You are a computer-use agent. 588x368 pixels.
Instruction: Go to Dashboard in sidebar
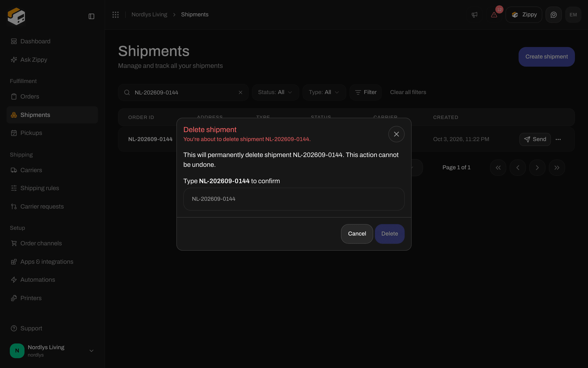(52, 41)
